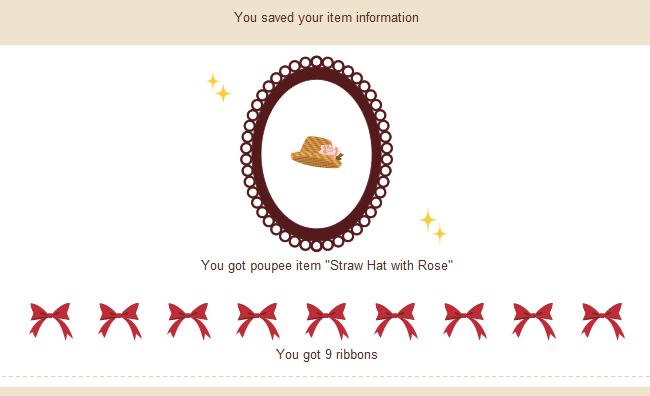
Task: Click the white area inside the oval frame above the hat
Action: [x=317, y=108]
